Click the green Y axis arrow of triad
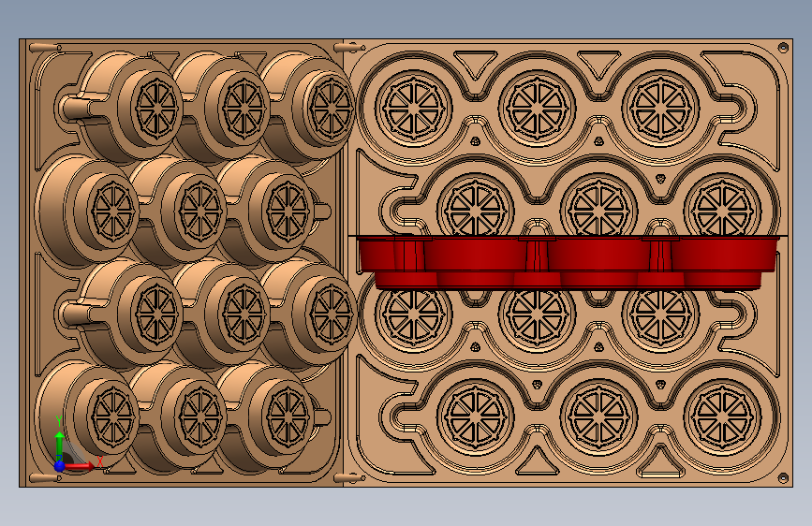Screen dimensions: 812x526 pyautogui.click(x=60, y=445)
